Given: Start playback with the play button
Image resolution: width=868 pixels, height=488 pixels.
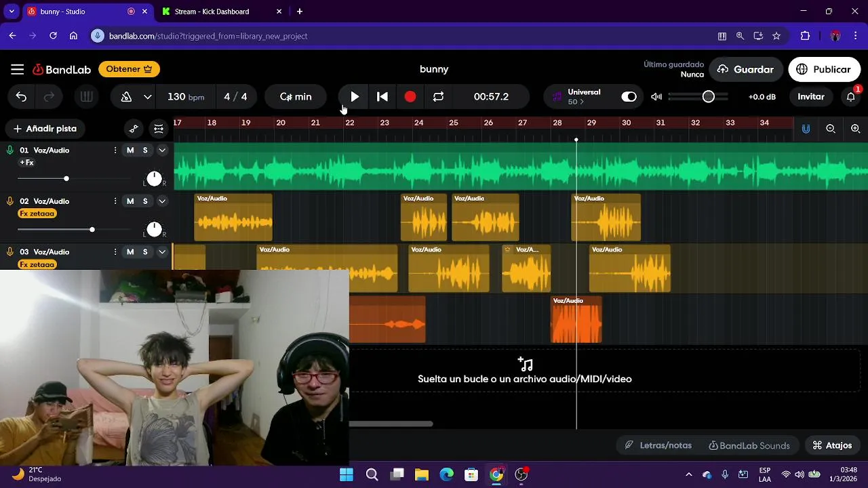Looking at the screenshot, I should coord(355,97).
